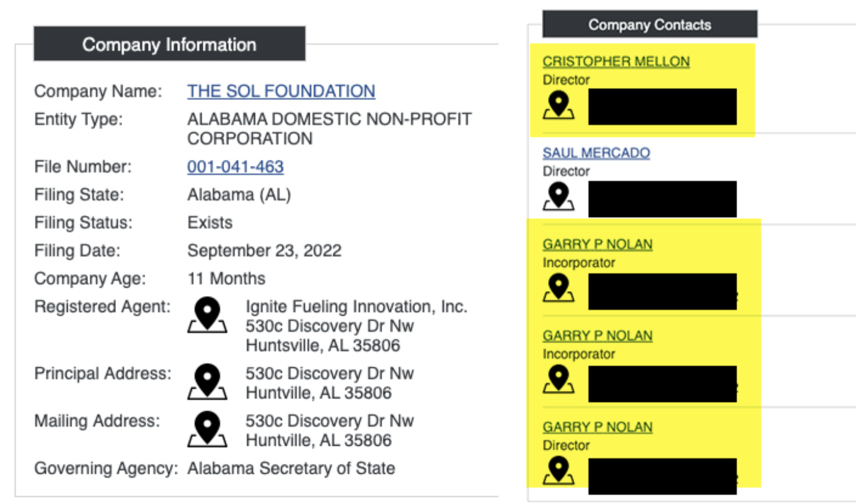Image resolution: width=856 pixels, height=504 pixels.
Task: Open the Principal Address map pin icon
Action: pos(207,381)
